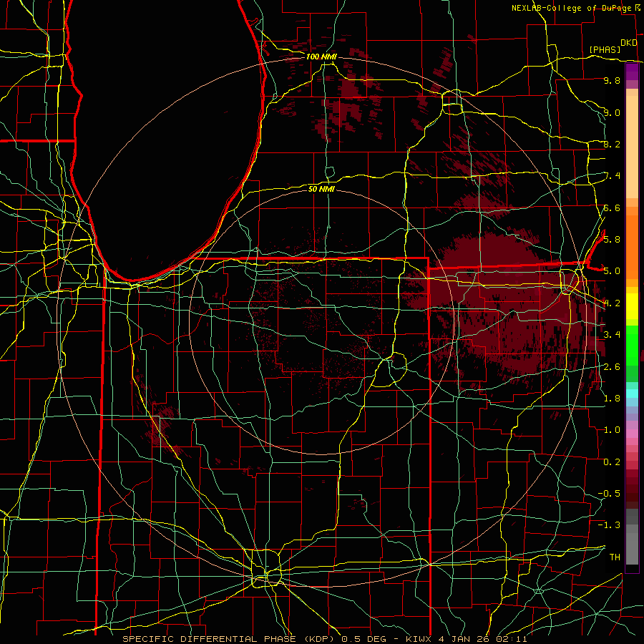Click the 5.8 value on the color scale
644x644 pixels.
(612, 239)
